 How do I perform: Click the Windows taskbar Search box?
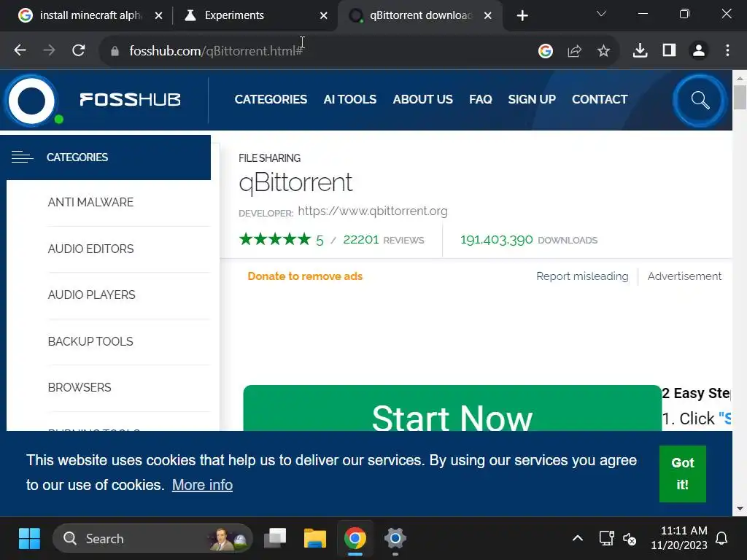click(152, 539)
